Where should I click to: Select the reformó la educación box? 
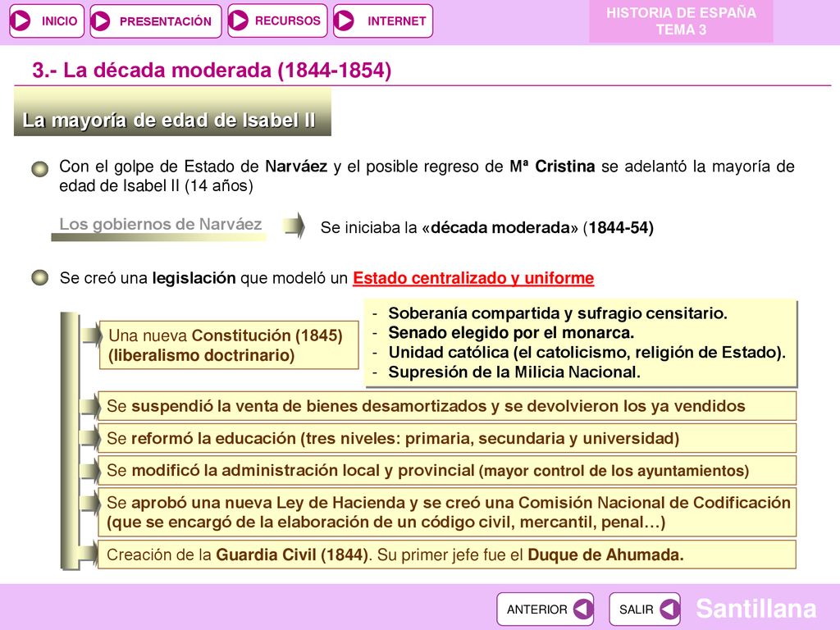[447, 438]
